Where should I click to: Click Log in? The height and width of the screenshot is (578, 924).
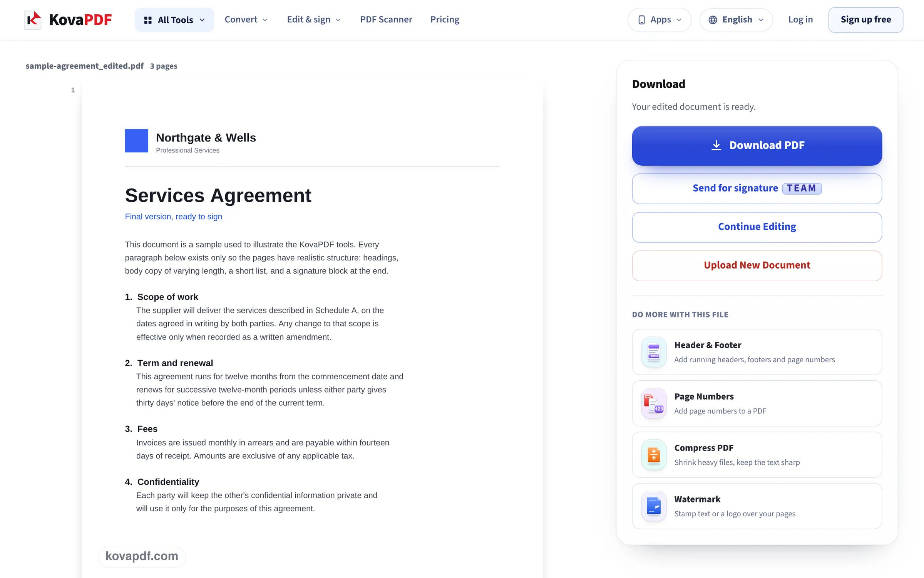coord(800,19)
